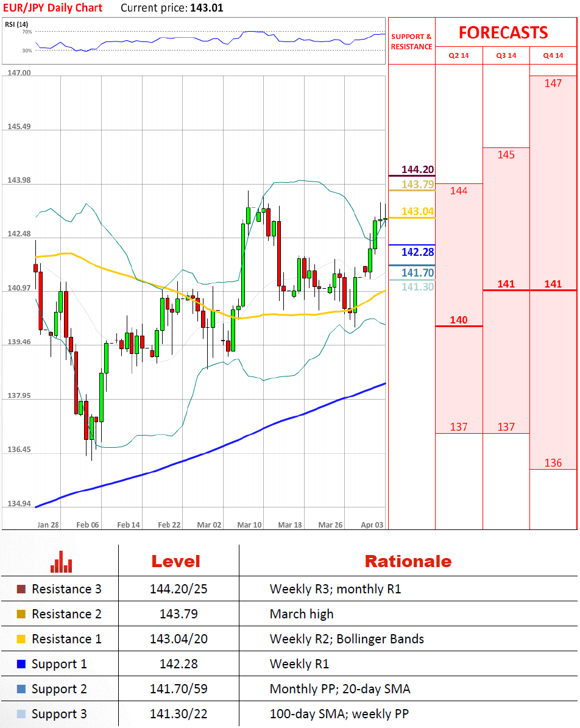Click the Q2 14 forecast high value 144
This screenshot has height=728, width=580.
click(x=459, y=190)
